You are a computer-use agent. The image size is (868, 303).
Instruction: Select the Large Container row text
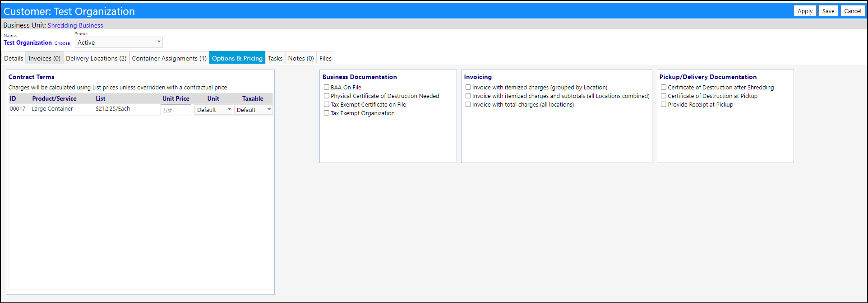(52, 109)
